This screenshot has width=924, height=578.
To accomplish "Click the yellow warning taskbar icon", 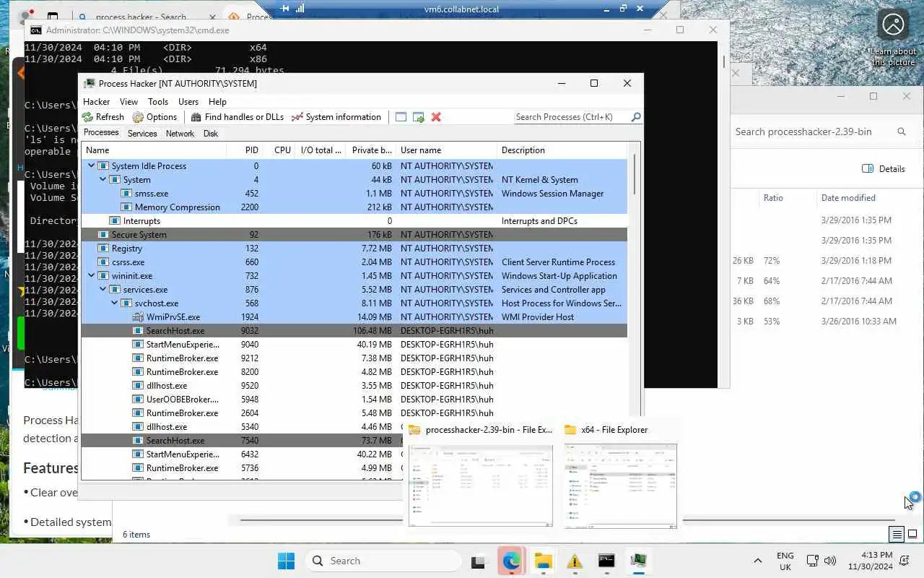I will click(575, 561).
